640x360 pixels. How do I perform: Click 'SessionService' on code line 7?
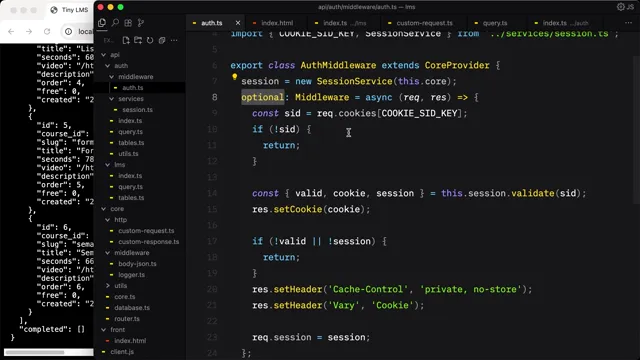[x=354, y=82]
